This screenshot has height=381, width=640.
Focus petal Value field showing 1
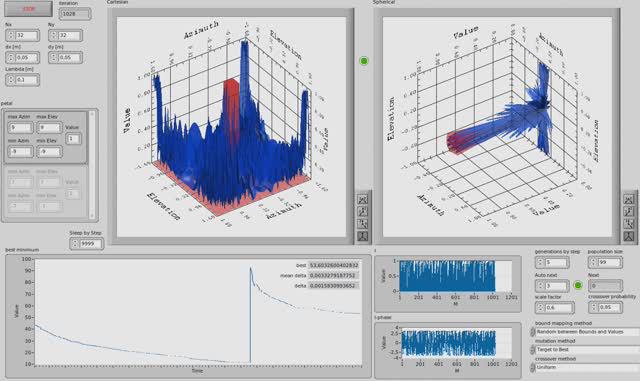[x=73, y=139]
